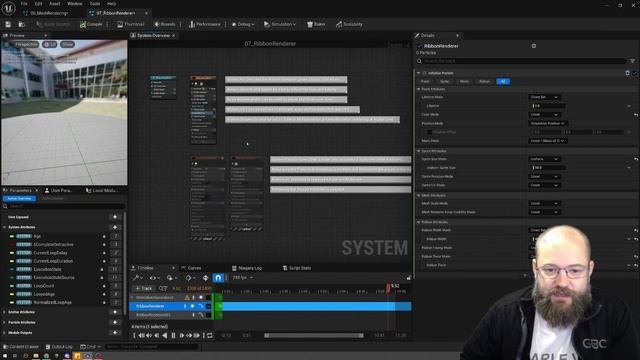The image size is (640, 360).
Task: Open the 240 fps frame rate dropdown
Action: 243,278
